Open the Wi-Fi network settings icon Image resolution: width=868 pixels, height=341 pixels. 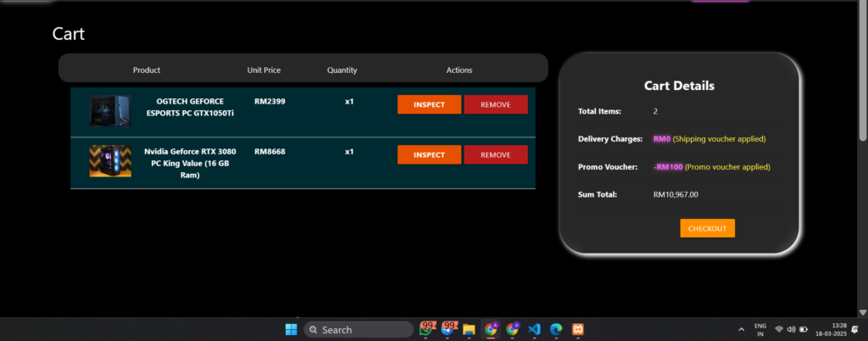tap(779, 329)
